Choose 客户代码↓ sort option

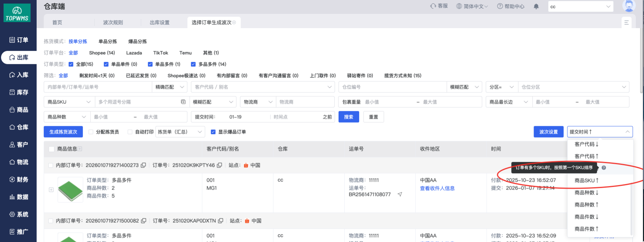(x=600, y=144)
